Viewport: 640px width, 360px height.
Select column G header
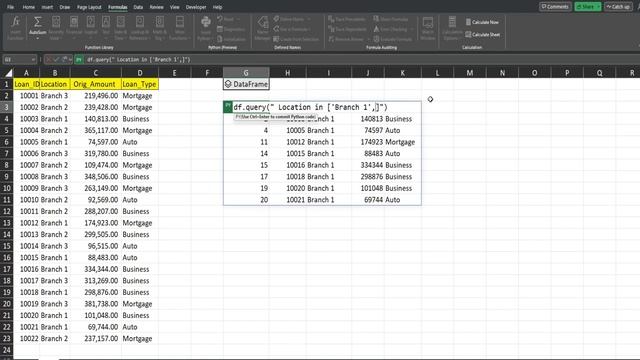(246, 73)
